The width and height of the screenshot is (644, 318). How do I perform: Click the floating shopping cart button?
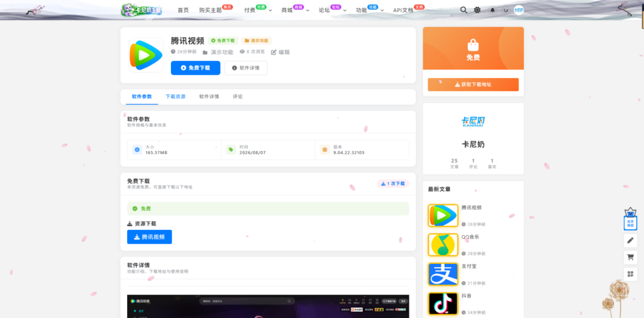point(630,257)
